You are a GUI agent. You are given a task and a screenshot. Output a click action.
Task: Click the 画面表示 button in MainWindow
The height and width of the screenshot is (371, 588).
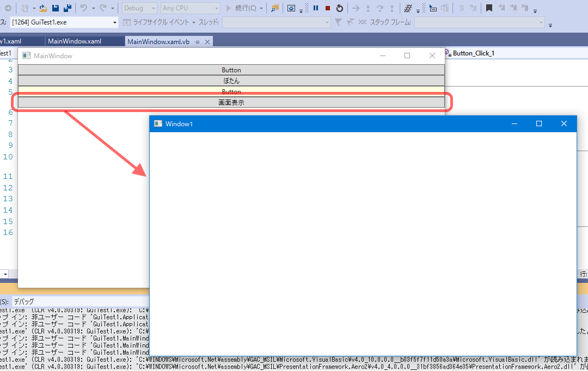point(231,102)
